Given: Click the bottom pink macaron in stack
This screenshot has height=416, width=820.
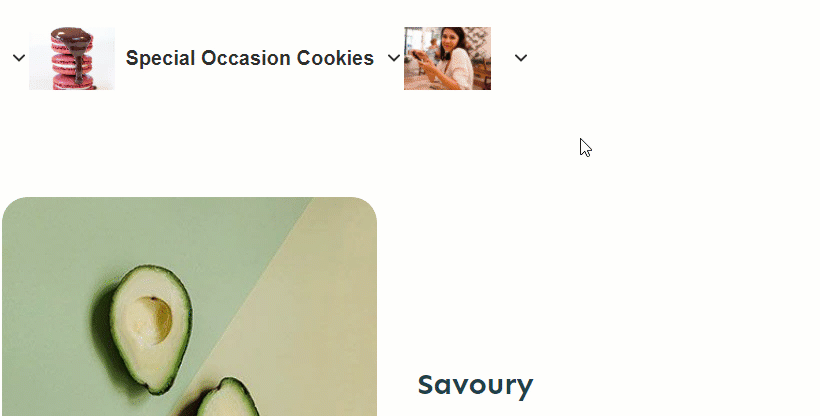Looking at the screenshot, I should click(x=72, y=82).
